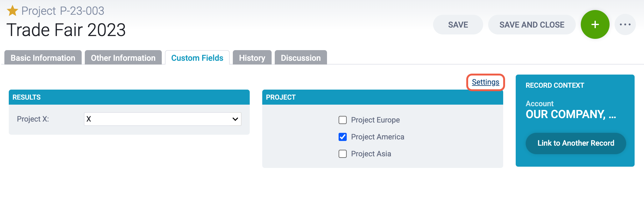Click the SAVE button
644x203 pixels.
pyautogui.click(x=458, y=24)
